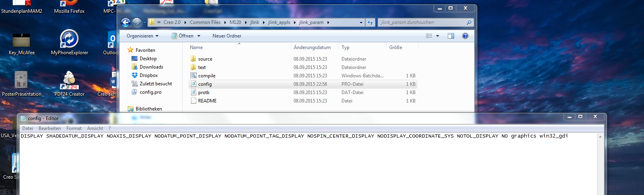The width and height of the screenshot is (644, 195).
Task: Open Downloads in Favoriten
Action: point(151,67)
